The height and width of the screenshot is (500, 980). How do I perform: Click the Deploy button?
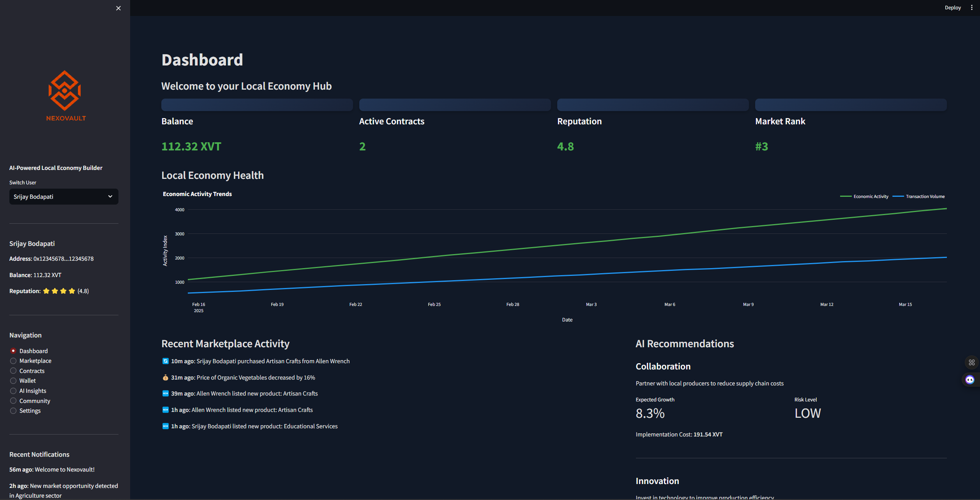952,8
